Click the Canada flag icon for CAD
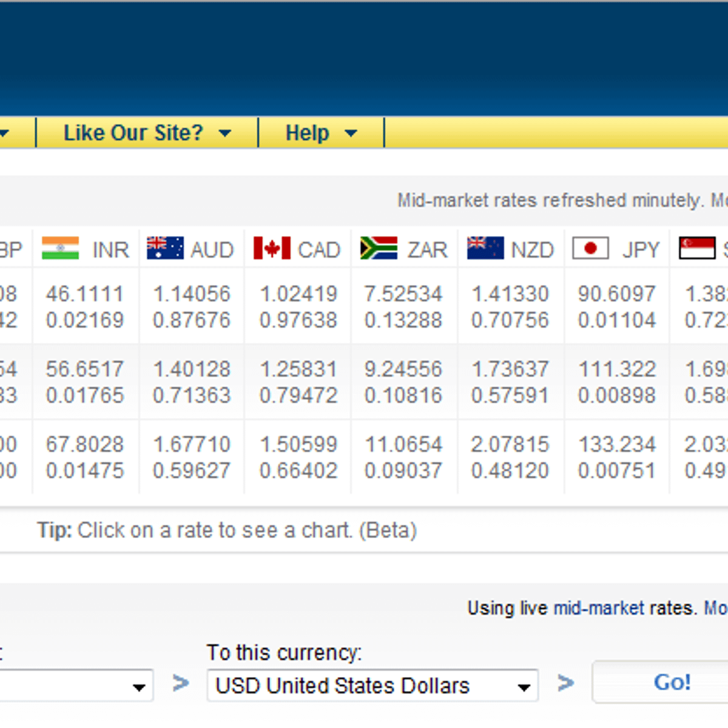 pyautogui.click(x=272, y=248)
